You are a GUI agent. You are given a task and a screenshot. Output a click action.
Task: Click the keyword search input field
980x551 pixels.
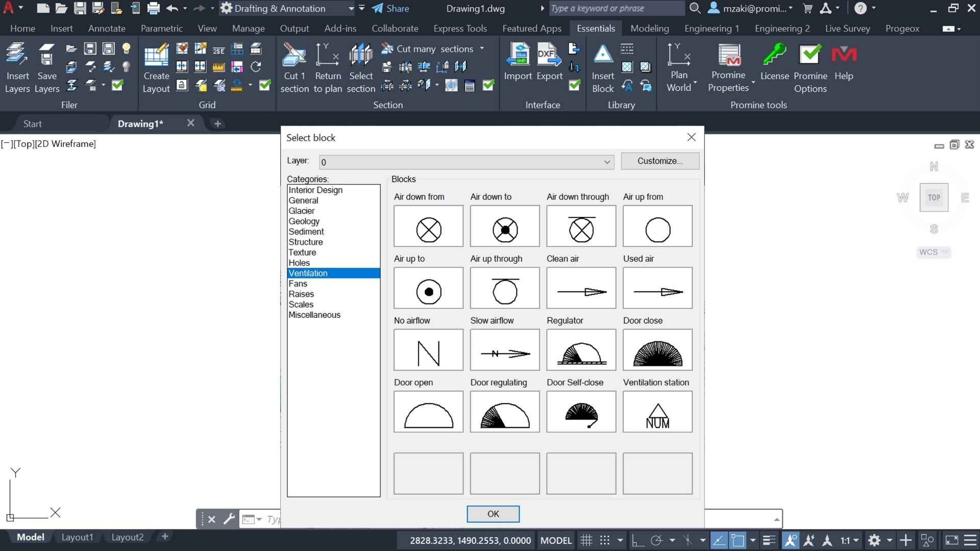(x=617, y=8)
